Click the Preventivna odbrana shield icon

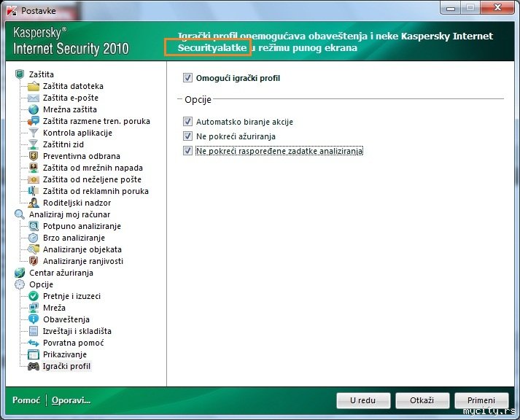(34, 156)
